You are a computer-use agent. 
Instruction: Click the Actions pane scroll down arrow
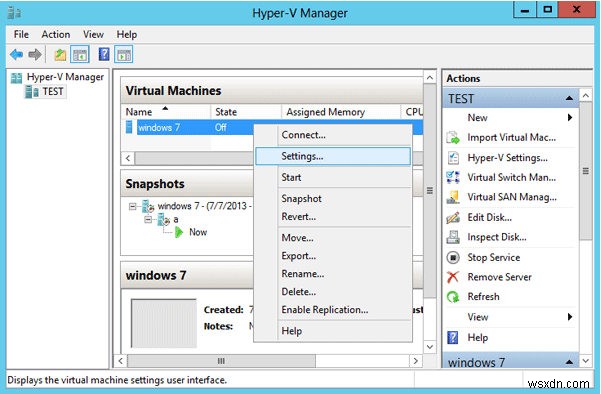click(x=586, y=361)
